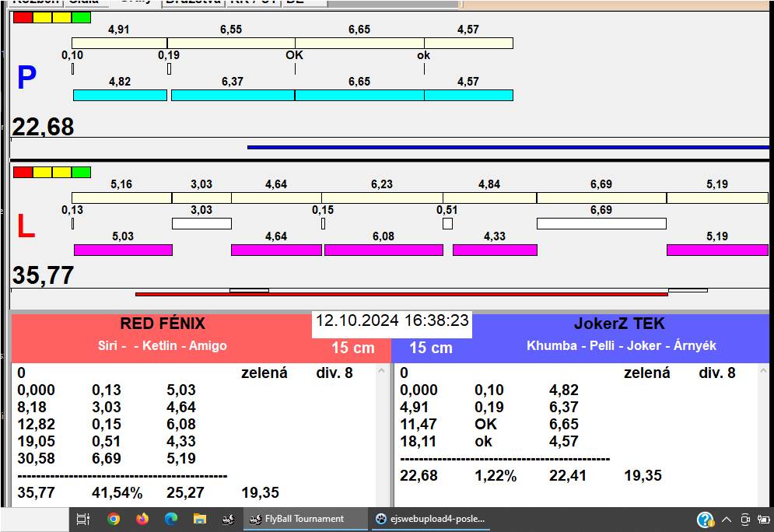The height and width of the screenshot is (532, 774).
Task: Click the RED FÉNIX team header
Action: (x=162, y=324)
